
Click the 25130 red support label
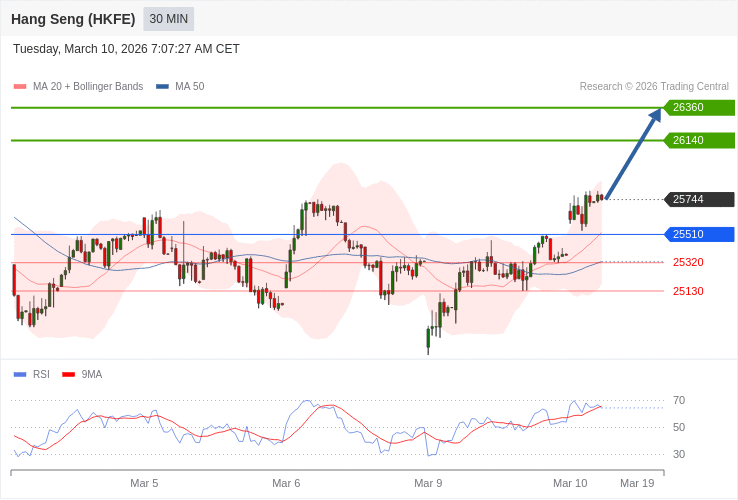[x=688, y=292]
